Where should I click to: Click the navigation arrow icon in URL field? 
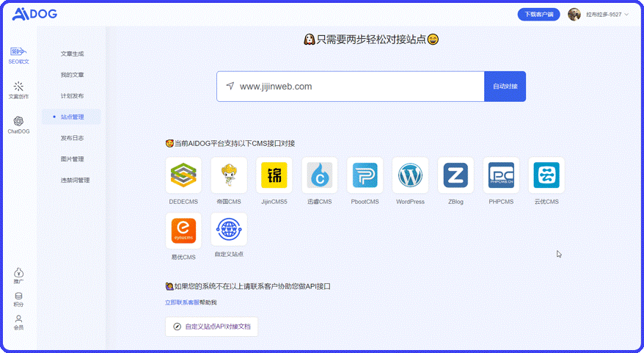tap(230, 85)
